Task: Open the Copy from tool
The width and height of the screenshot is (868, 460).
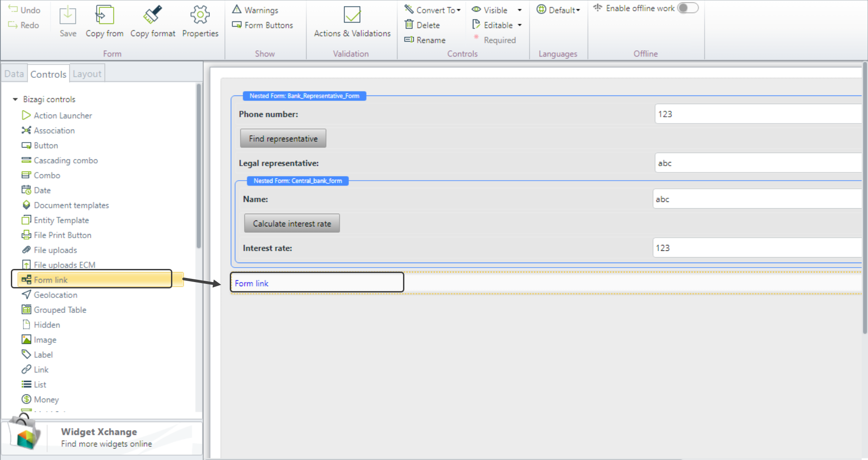Action: pyautogui.click(x=104, y=15)
